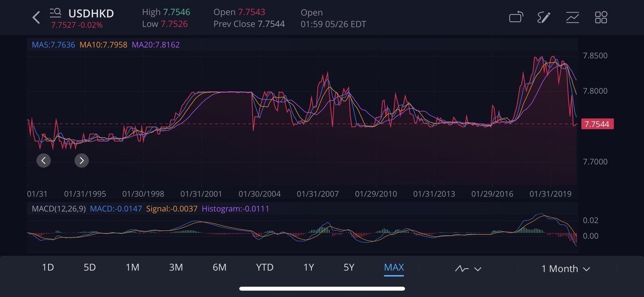Viewport: 644px width, 297px height.
Task: Open symbol search icon beside USDHKD
Action: click(x=55, y=12)
